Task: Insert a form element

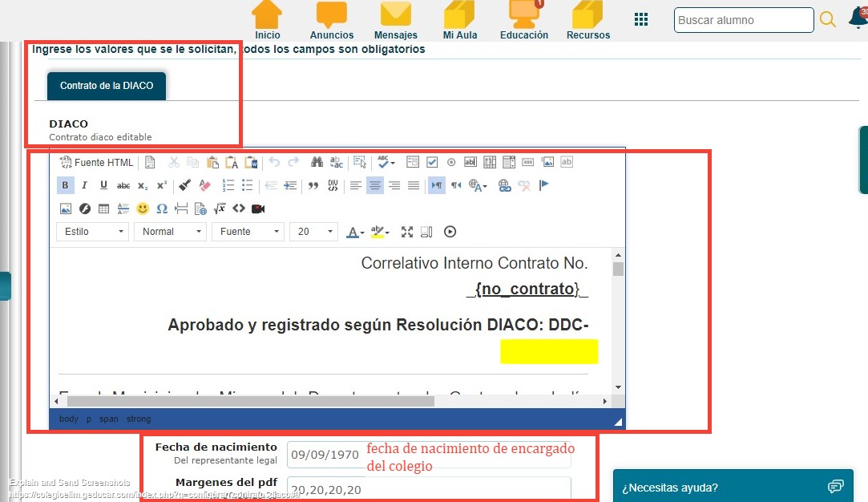Action: pyautogui.click(x=413, y=162)
